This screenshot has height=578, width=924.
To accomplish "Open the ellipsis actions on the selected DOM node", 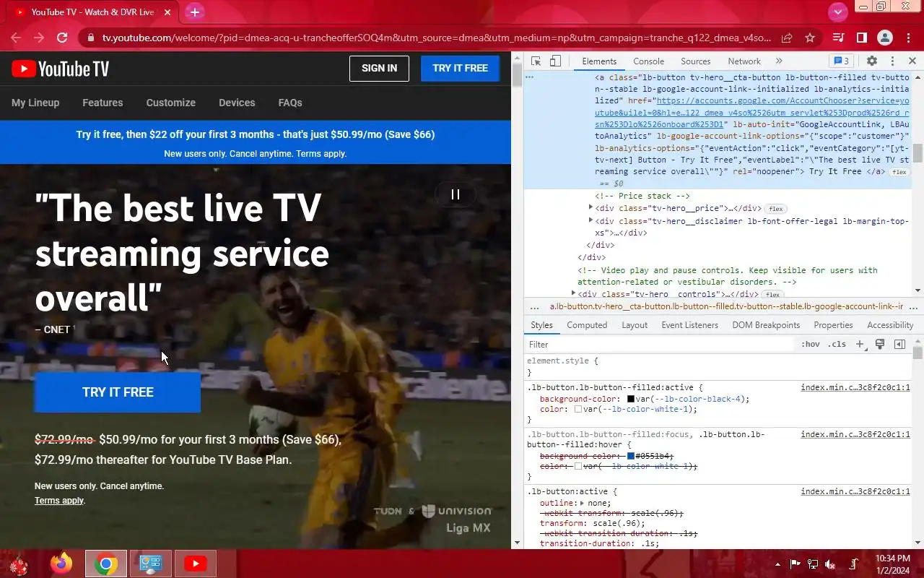I will tap(530, 77).
